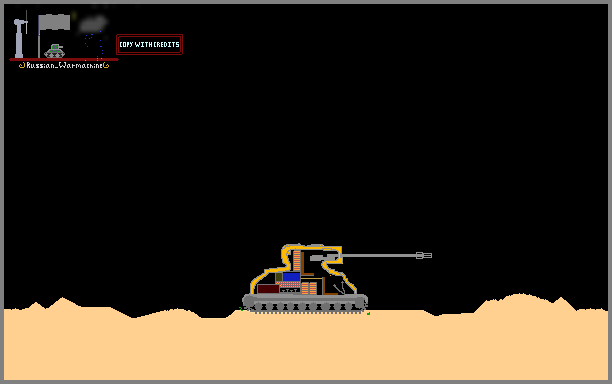Image resolution: width=612 pixels, height=384 pixels.
Task: Click the gray smoke cloud in logo
Action: click(93, 23)
